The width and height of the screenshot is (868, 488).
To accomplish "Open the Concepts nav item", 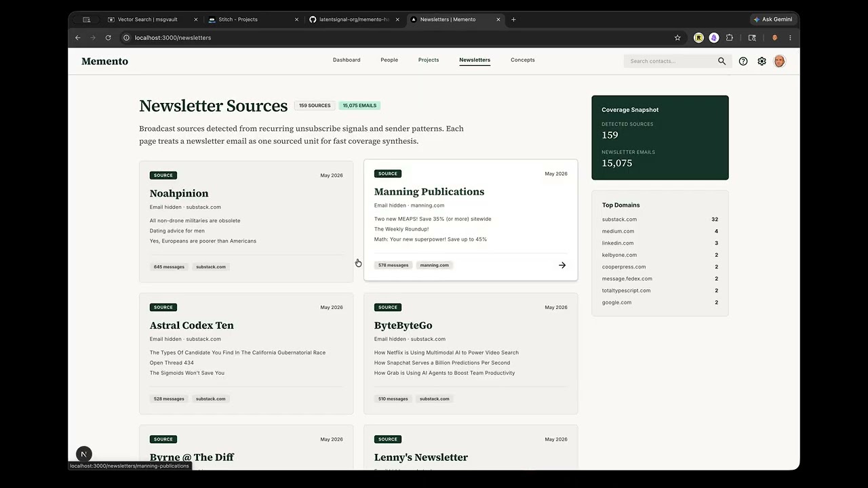I will coord(523,60).
